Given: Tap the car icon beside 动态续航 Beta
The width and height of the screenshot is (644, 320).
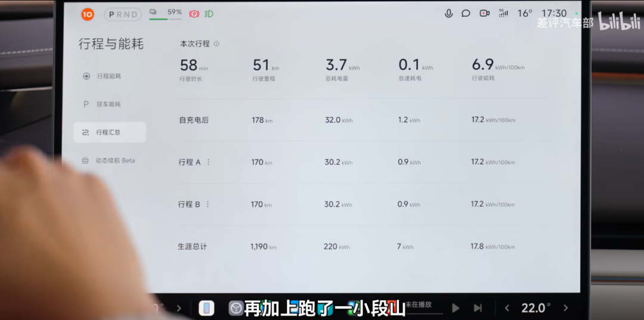Looking at the screenshot, I should (x=85, y=161).
